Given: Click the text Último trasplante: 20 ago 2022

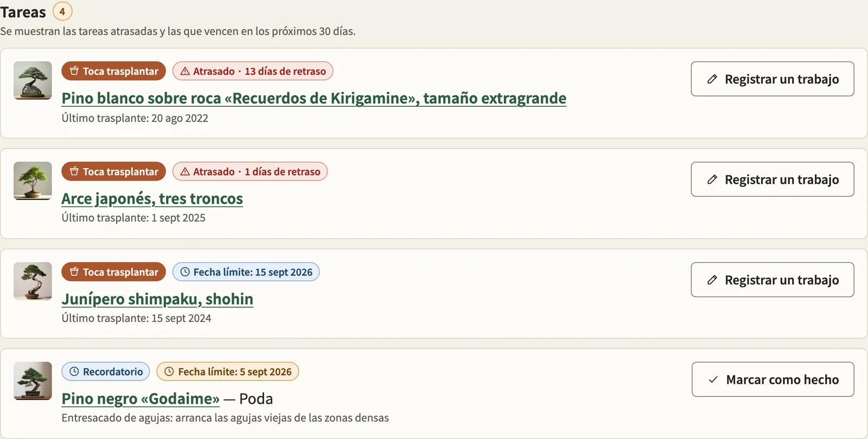Looking at the screenshot, I should coord(135,118).
